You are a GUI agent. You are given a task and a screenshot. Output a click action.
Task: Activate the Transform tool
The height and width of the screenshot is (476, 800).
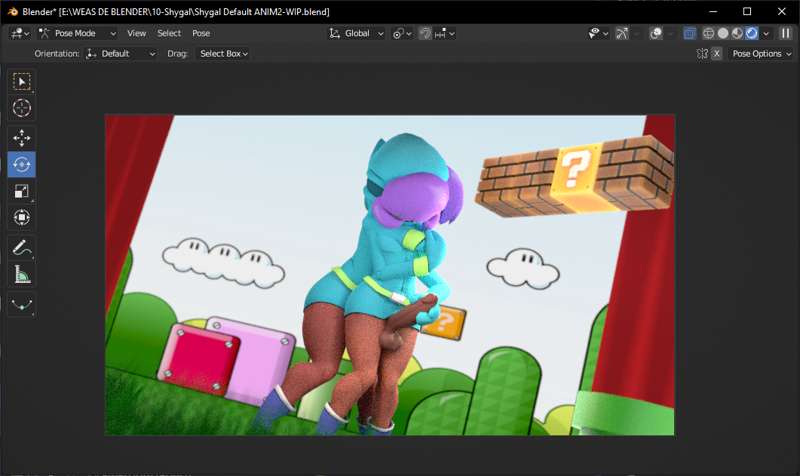coord(21,217)
